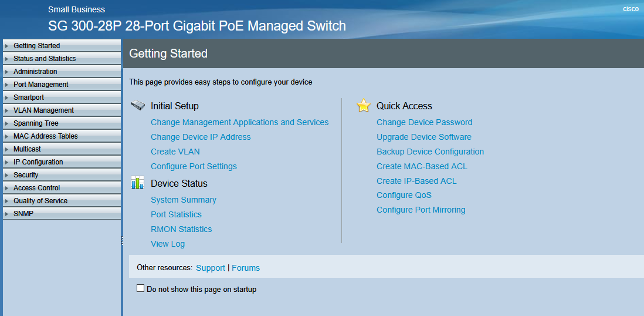This screenshot has width=644, height=316.
Task: Expand the Status and Statistics arrow
Action: point(6,59)
